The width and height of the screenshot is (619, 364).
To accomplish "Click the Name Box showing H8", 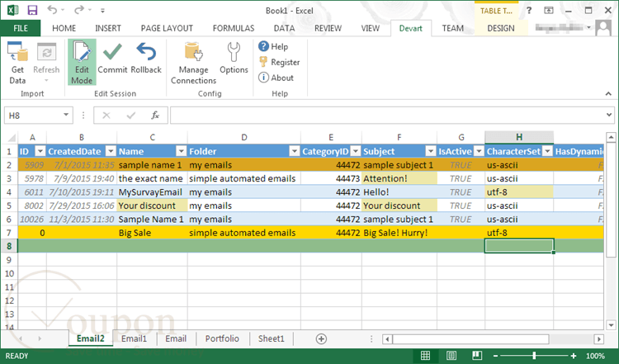I will click(33, 116).
